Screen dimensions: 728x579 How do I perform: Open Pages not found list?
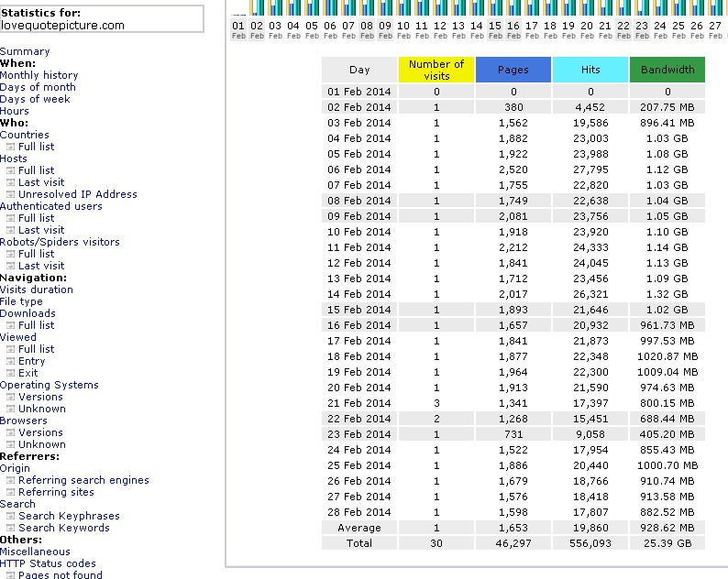(61, 574)
